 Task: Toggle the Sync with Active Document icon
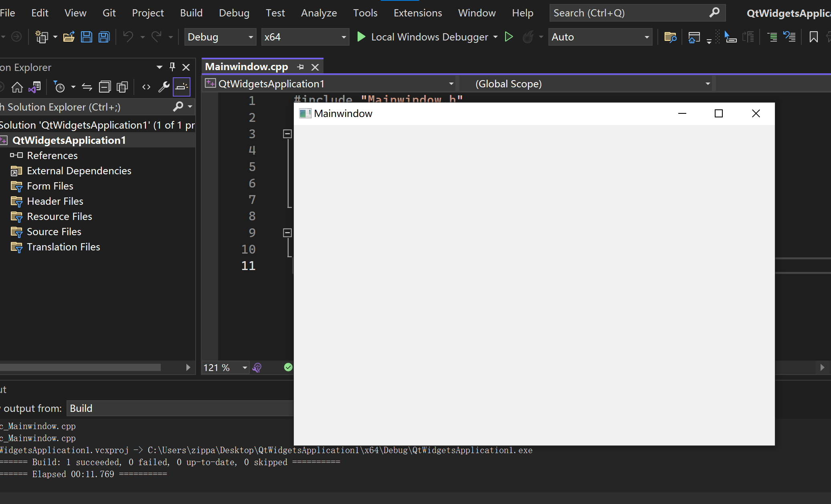tap(87, 87)
